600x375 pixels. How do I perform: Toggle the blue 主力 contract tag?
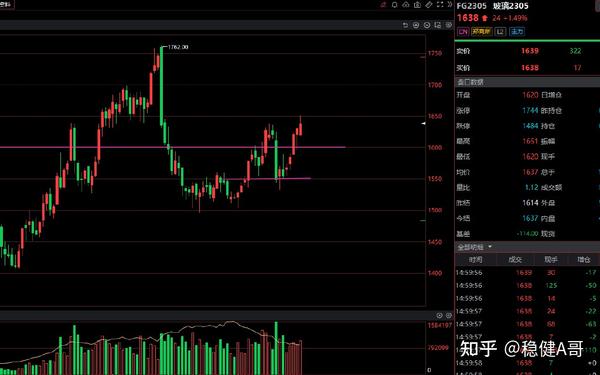[517, 32]
